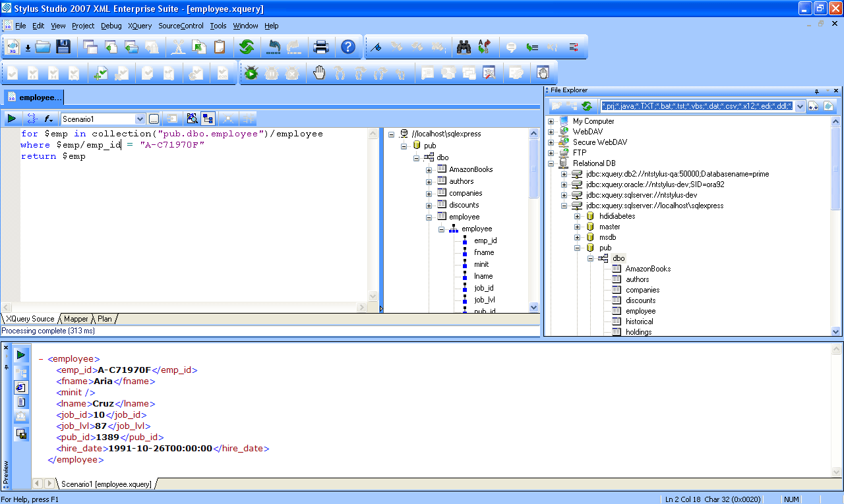Expand the authors table in schema tree
Viewport: 844px width, 504px height.
click(429, 181)
